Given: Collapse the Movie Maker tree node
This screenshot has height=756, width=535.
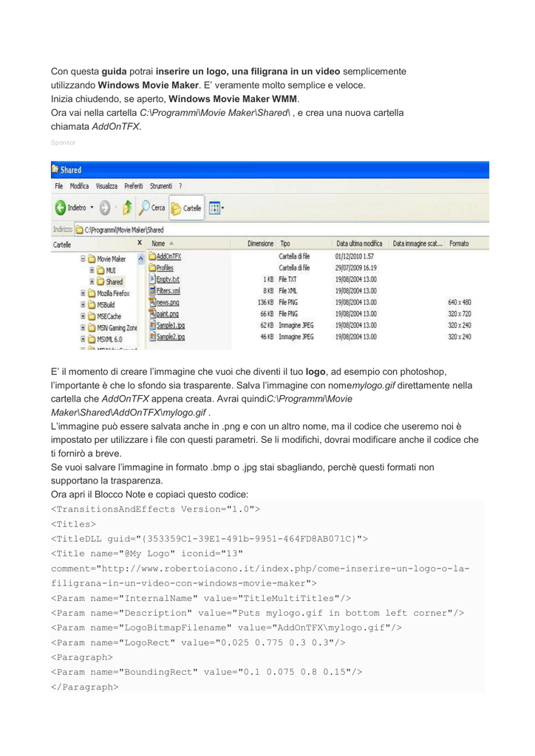Looking at the screenshot, I should tap(83, 259).
